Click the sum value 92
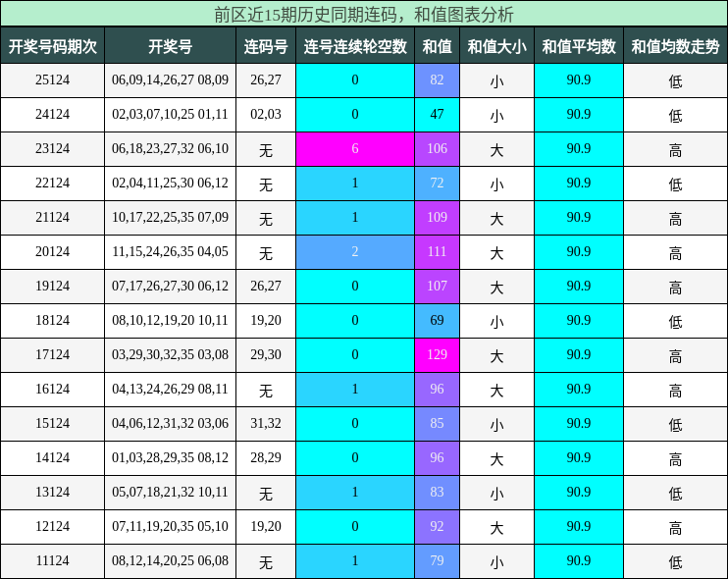728x579 pixels. [437, 527]
